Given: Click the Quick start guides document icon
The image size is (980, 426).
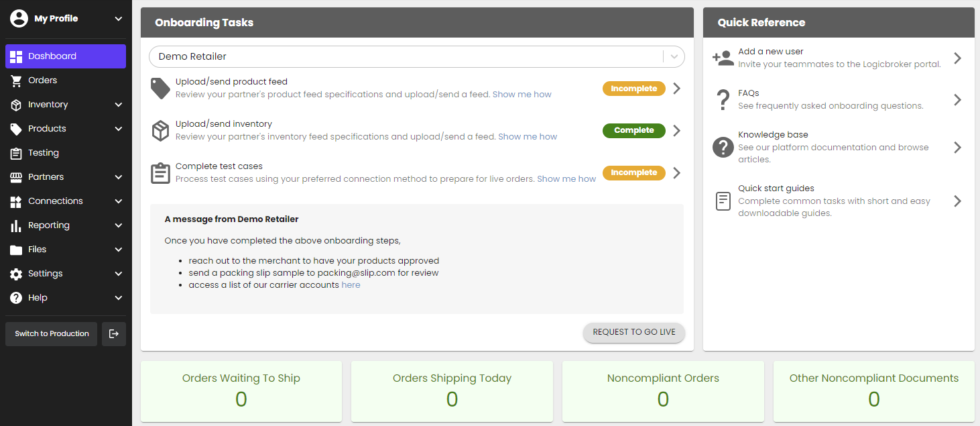Looking at the screenshot, I should pos(723,201).
